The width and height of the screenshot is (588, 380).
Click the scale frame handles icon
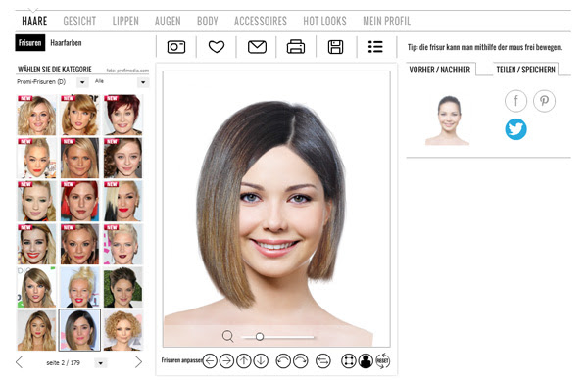(348, 361)
